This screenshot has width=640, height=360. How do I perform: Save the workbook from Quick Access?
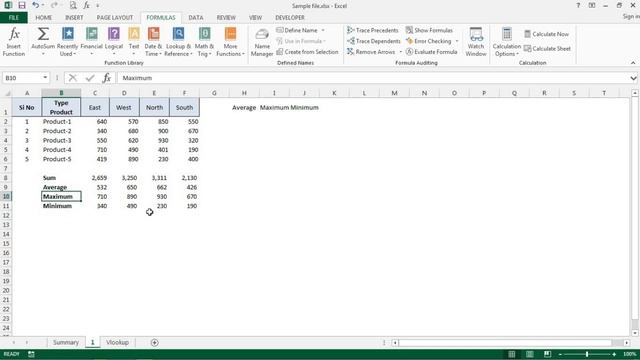pos(22,5)
